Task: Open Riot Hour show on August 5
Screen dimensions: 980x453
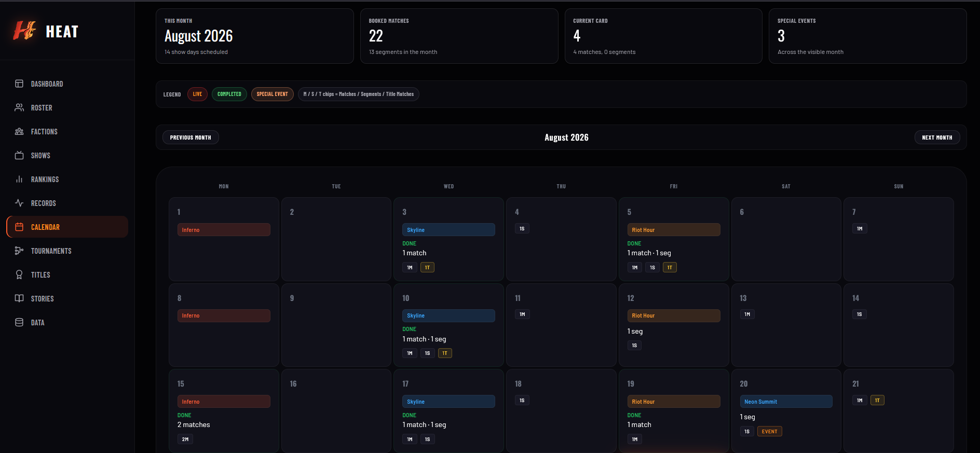Action: pos(674,230)
